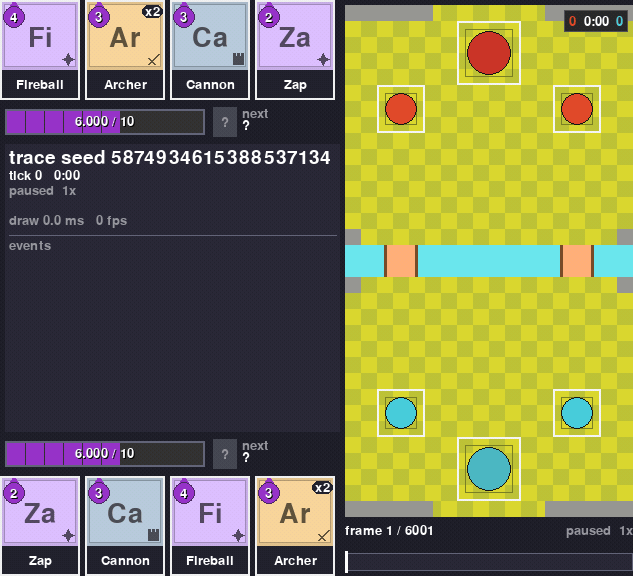
Task: Click the blue right princess tower
Action: [577, 413]
